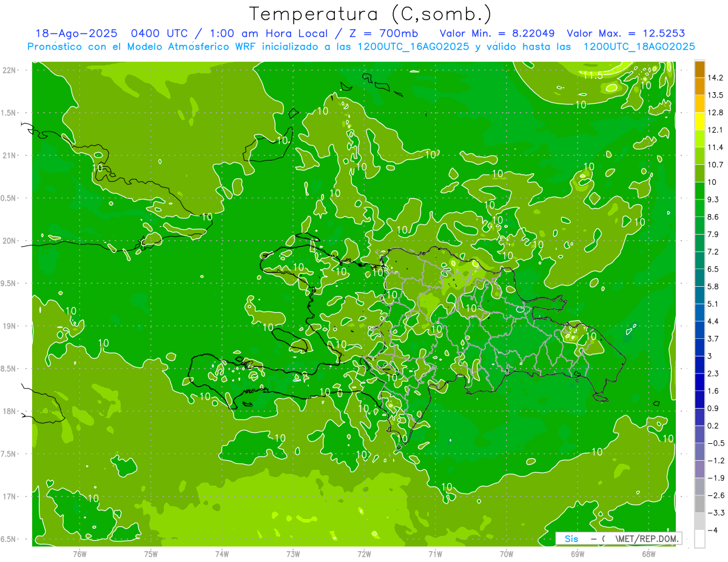Screen dimensions: 728x562
Task: Select the dark blue swatch between 1.6 and 2.3
Action: click(699, 383)
